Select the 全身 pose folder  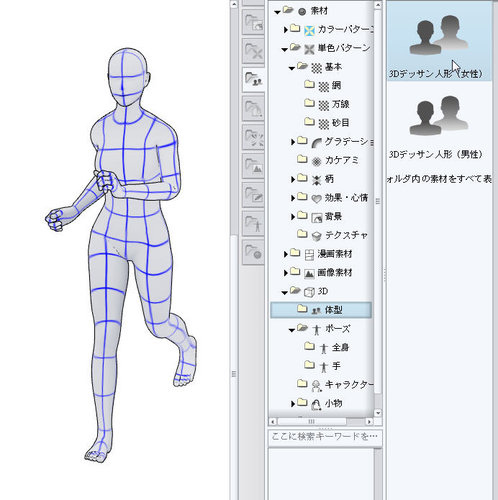327,348
